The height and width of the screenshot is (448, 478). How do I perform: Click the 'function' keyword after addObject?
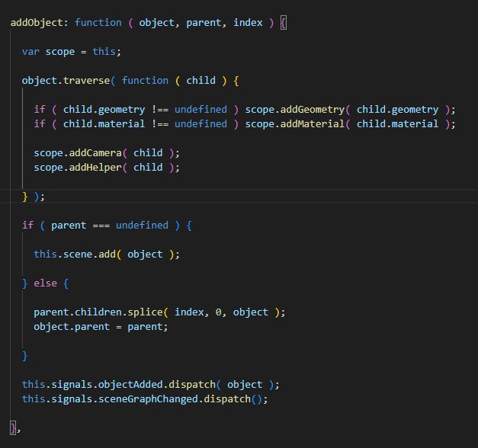pyautogui.click(x=98, y=23)
